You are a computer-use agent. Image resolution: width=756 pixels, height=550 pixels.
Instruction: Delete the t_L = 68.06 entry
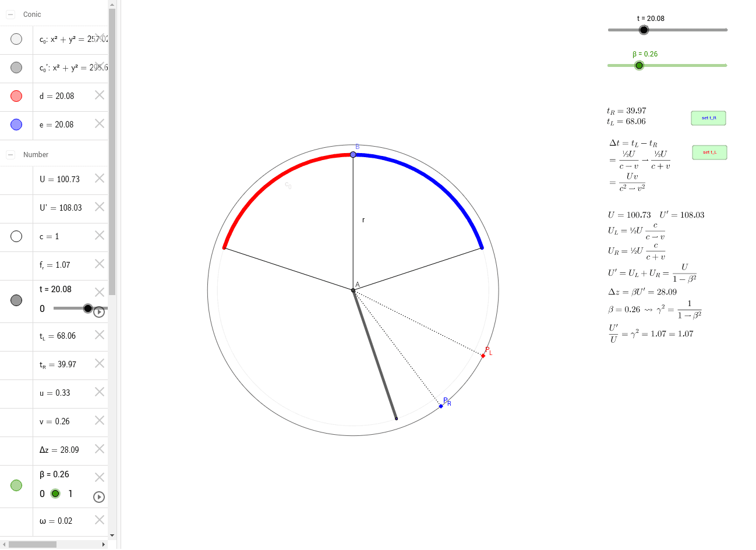[x=100, y=335]
